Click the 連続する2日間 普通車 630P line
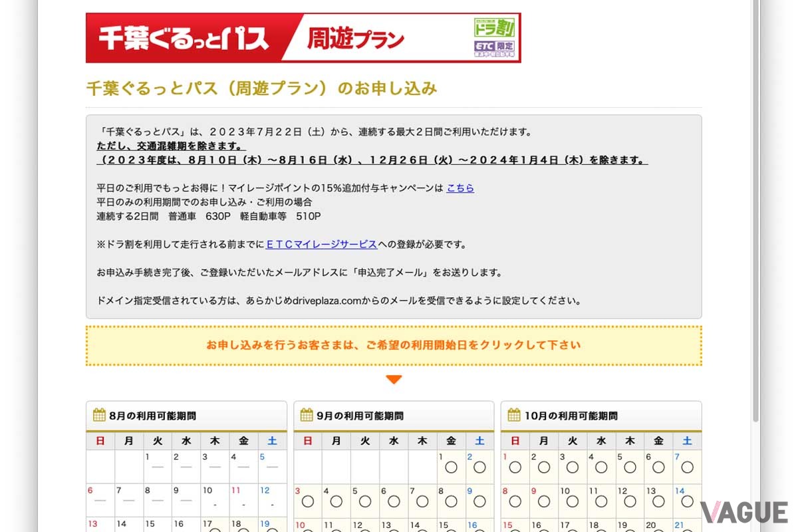Viewport: 798px width, 532px height. (209, 216)
